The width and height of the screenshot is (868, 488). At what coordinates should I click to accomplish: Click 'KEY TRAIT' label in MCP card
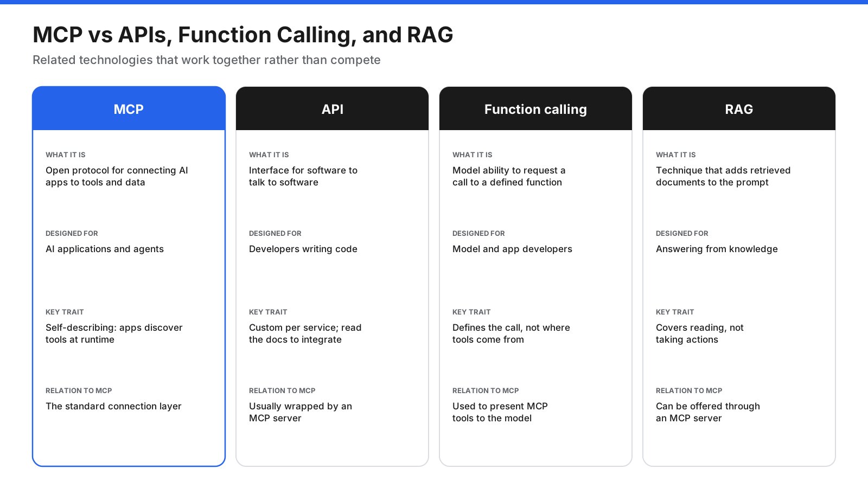coord(65,312)
